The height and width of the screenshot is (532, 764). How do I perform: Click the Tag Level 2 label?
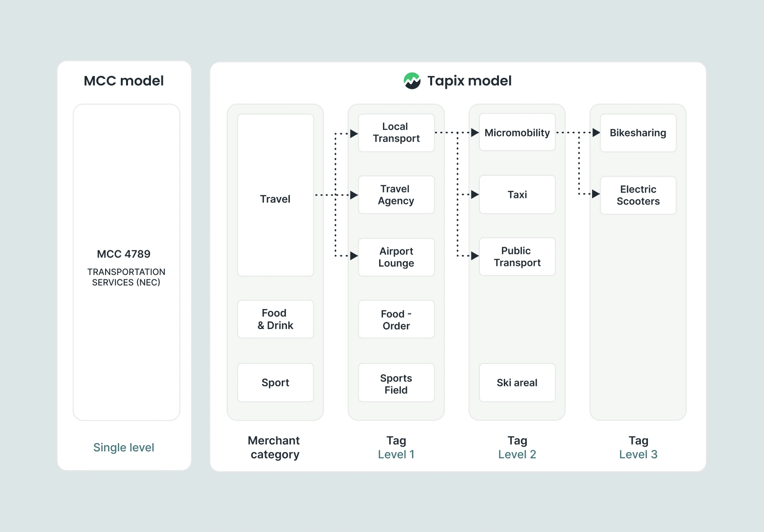pos(517,447)
